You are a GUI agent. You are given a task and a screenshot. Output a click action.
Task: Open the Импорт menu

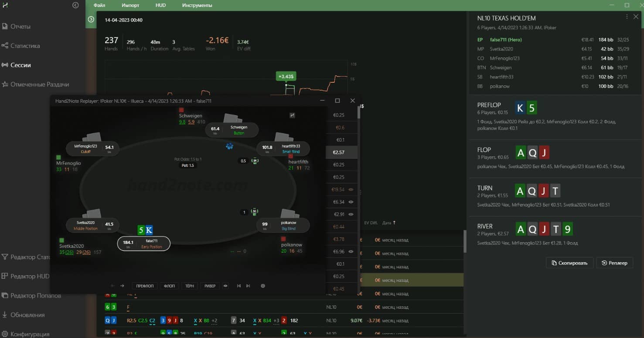pyautogui.click(x=130, y=5)
